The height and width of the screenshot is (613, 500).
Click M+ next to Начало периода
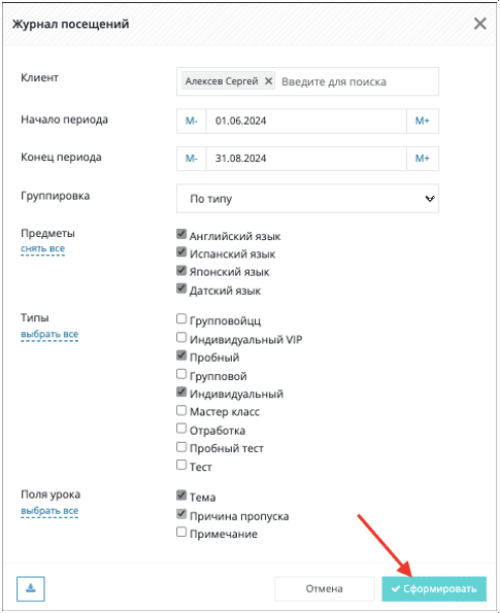(422, 121)
